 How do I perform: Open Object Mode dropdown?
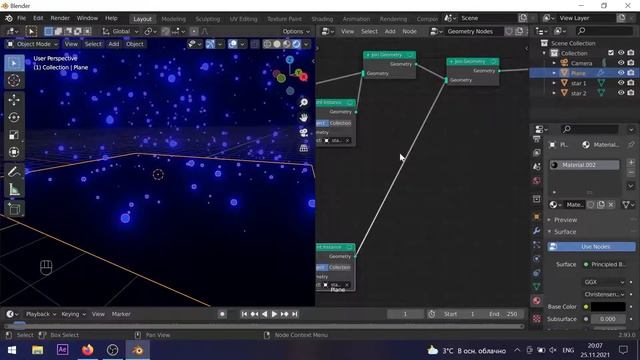click(x=33, y=44)
